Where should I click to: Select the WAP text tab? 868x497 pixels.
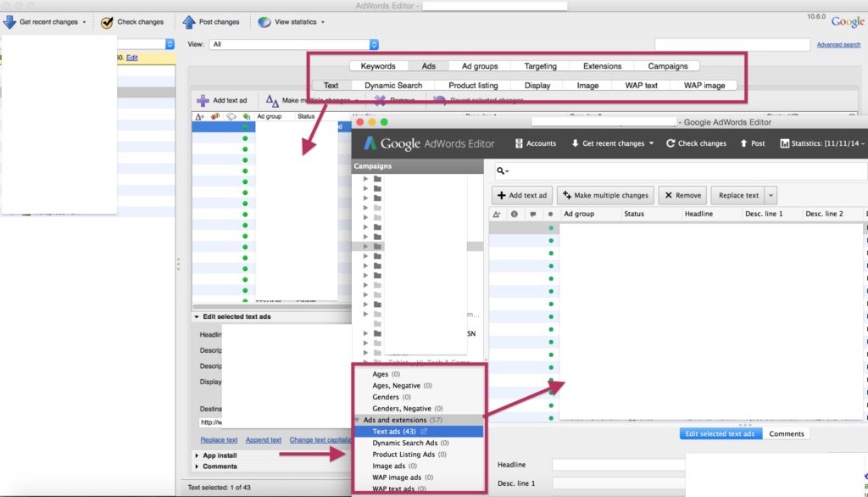point(641,86)
